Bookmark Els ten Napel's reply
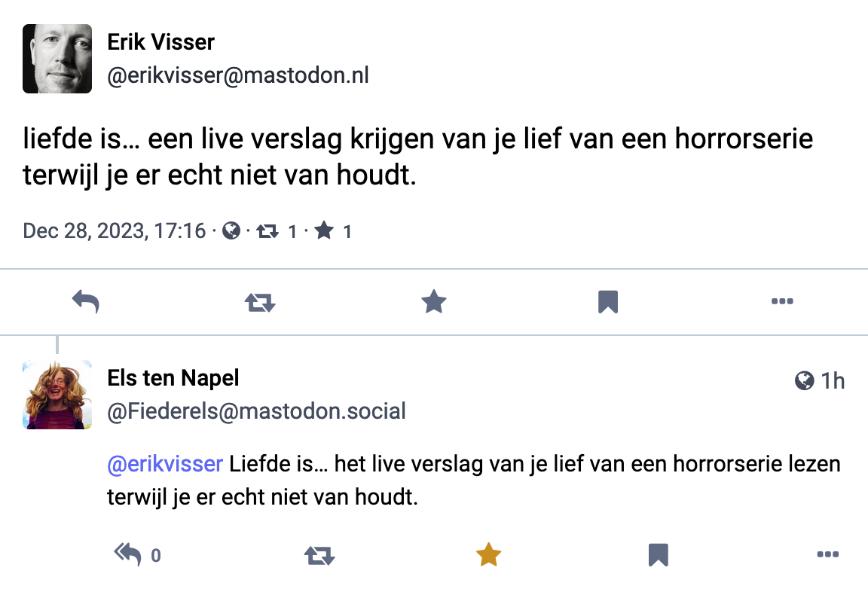Screen dimensions: 868x595 (x=659, y=556)
